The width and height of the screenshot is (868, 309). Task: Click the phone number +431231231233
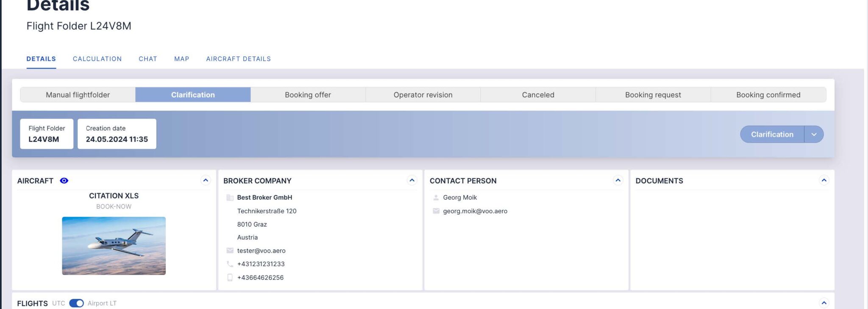[x=261, y=264]
